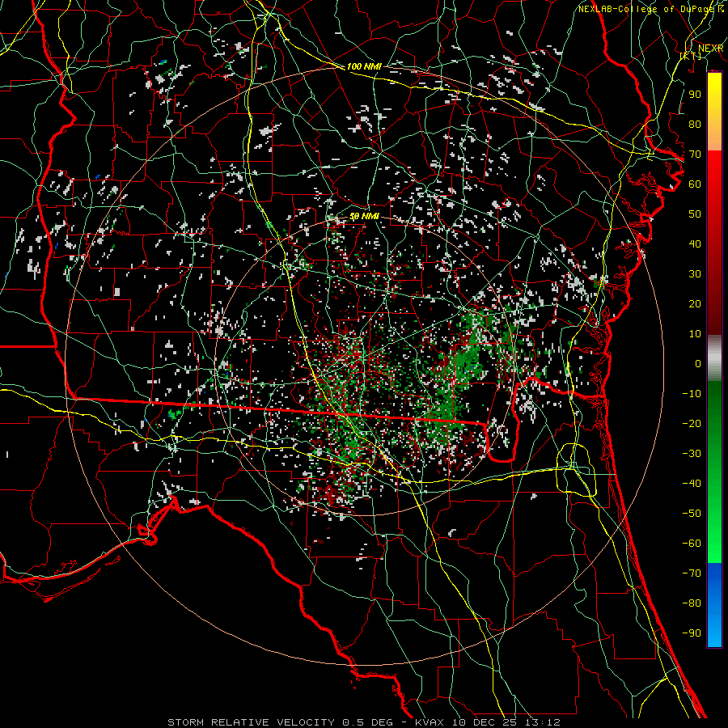Viewport: 728px width, 728px height.
Task: Click the 30 value on the velocity scale
Action: [695, 274]
